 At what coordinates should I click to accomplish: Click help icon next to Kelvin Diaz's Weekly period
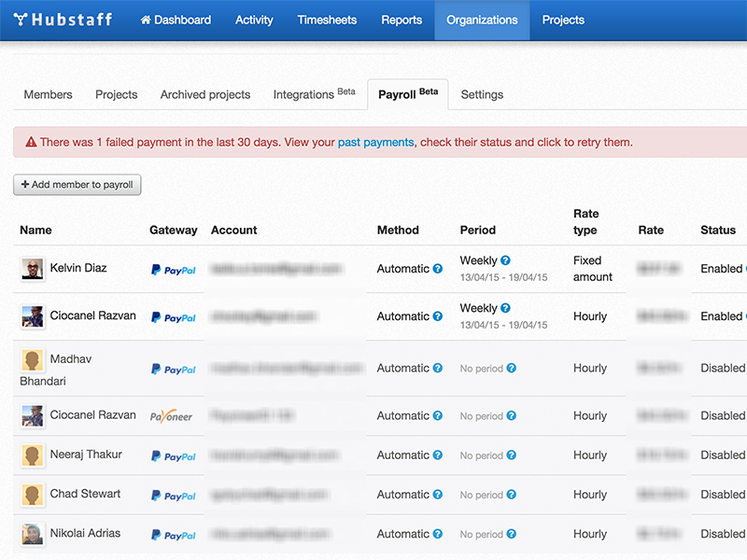pos(505,261)
